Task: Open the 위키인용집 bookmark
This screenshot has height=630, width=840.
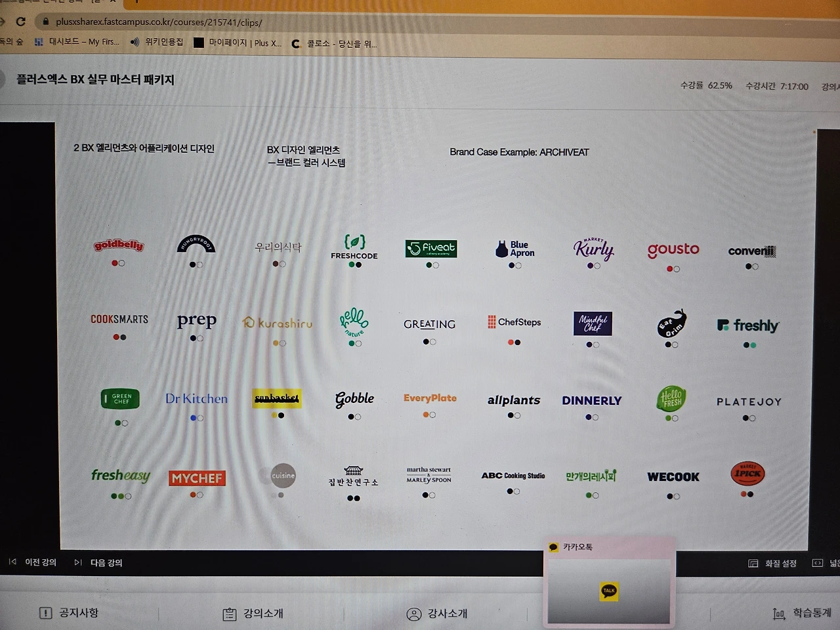Action: tap(157, 42)
